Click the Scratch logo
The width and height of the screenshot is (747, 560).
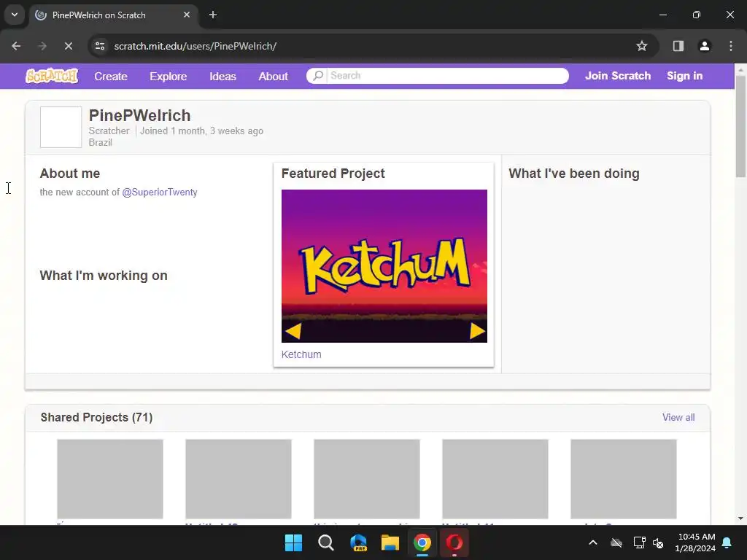[52, 76]
